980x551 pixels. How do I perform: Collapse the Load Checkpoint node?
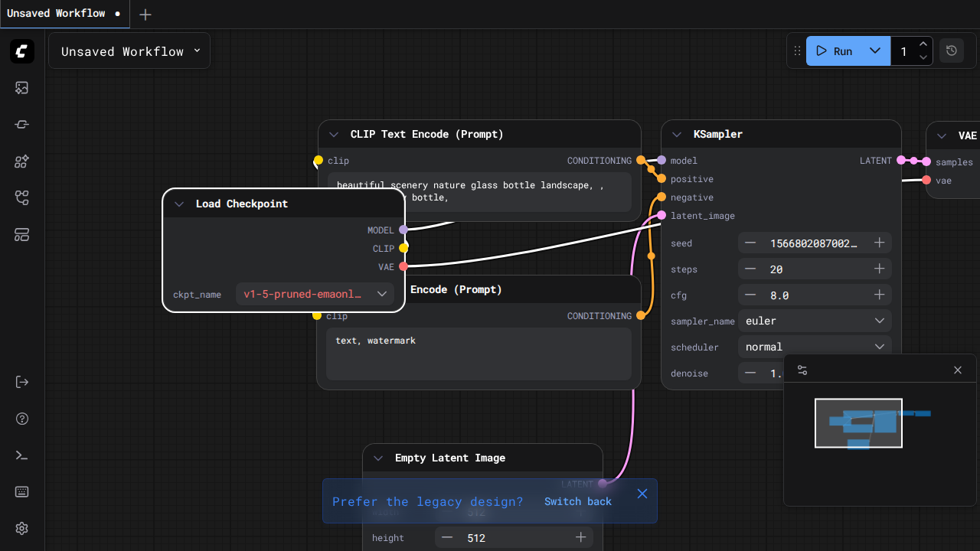(x=179, y=204)
